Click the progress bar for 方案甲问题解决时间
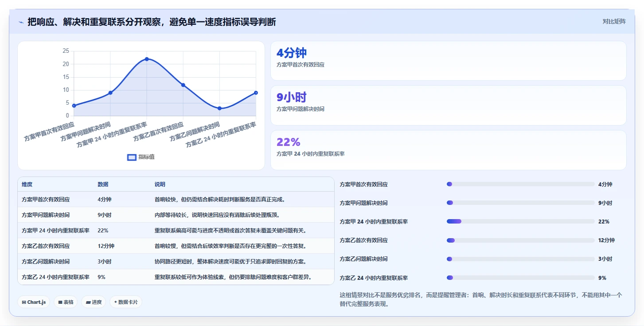This screenshot has width=644, height=326. click(x=520, y=203)
